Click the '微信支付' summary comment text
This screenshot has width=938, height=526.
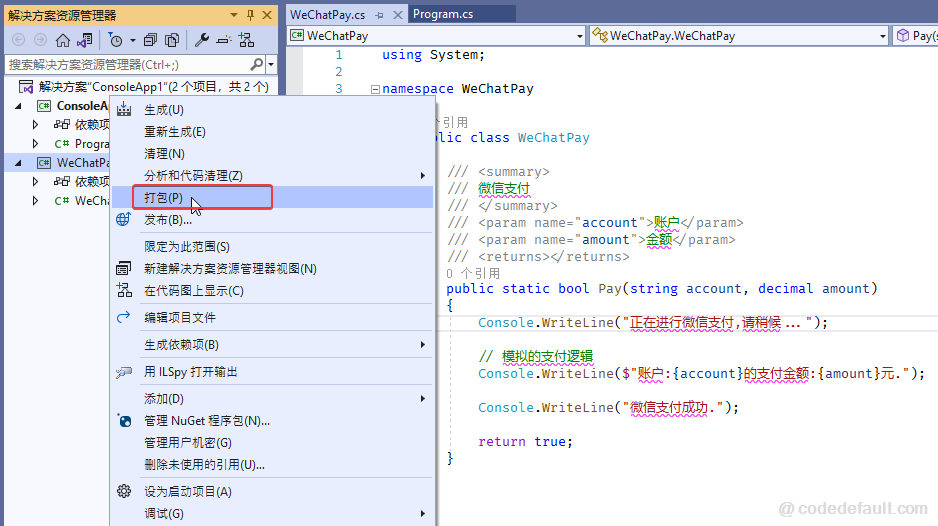pyautogui.click(x=504, y=189)
